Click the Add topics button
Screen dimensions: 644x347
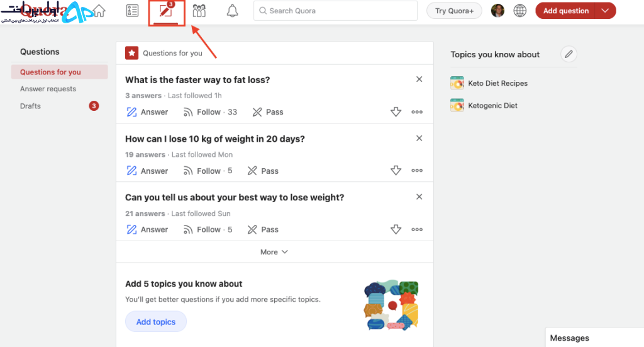(156, 322)
